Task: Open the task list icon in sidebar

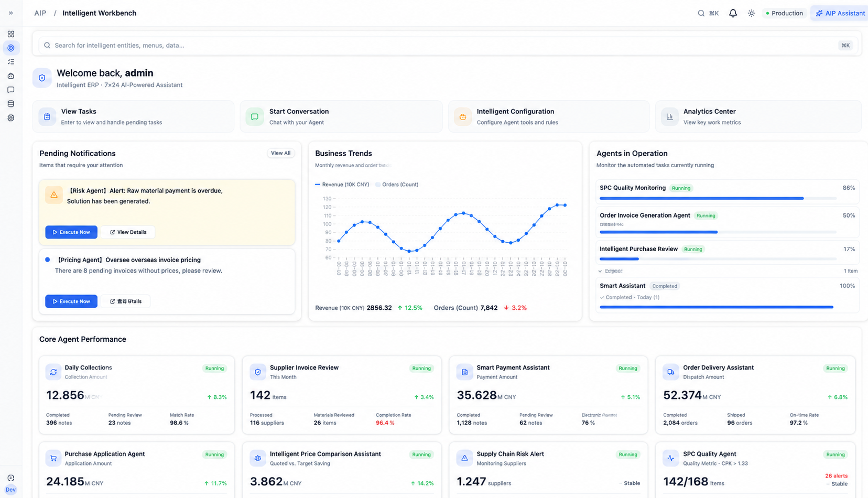Action: tap(11, 62)
